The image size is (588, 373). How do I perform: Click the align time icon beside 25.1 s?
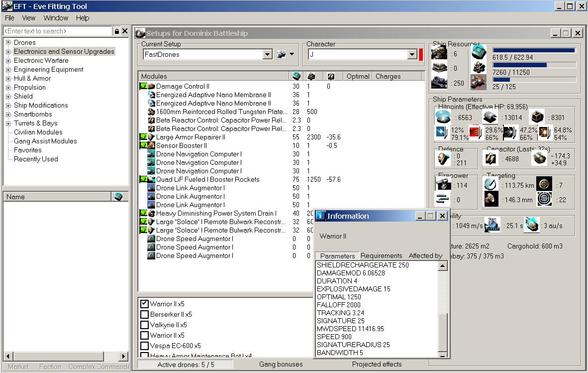pos(492,225)
